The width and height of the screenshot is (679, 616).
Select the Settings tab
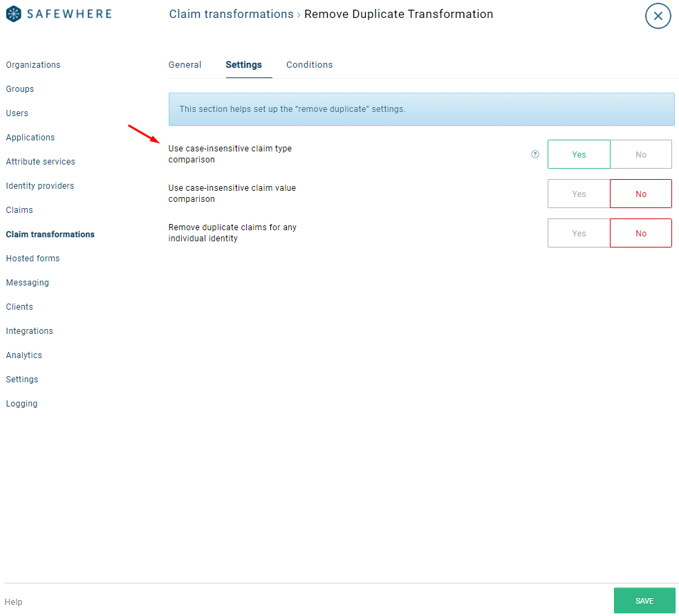coord(243,65)
